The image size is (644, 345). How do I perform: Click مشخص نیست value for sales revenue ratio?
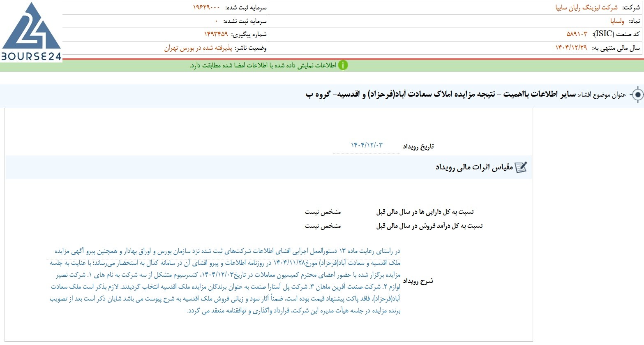pyautogui.click(x=323, y=226)
